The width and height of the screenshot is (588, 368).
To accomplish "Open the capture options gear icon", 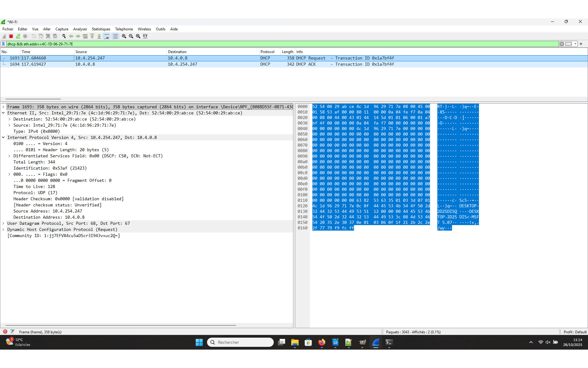I will point(25,36).
